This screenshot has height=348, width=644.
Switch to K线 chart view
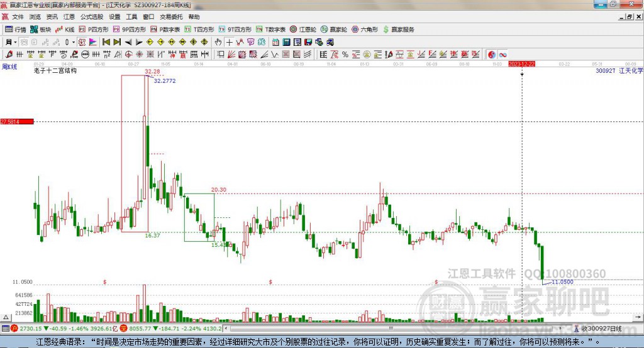(65, 30)
